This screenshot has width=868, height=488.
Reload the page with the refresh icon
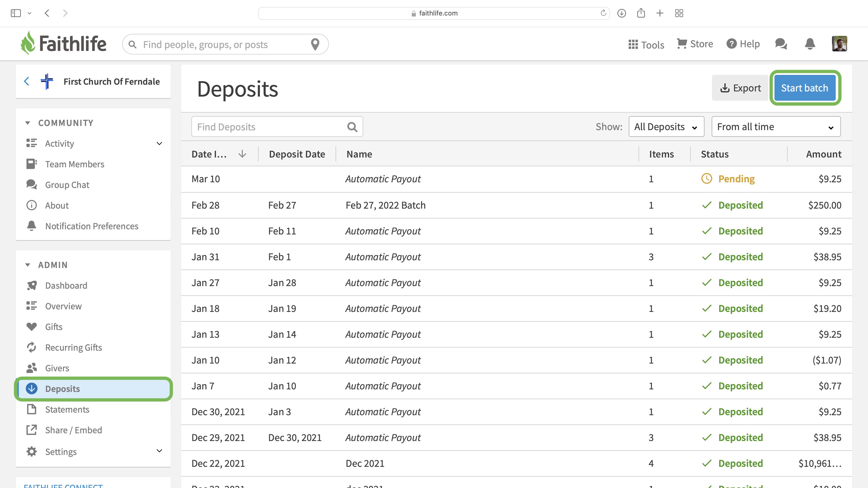[603, 13]
